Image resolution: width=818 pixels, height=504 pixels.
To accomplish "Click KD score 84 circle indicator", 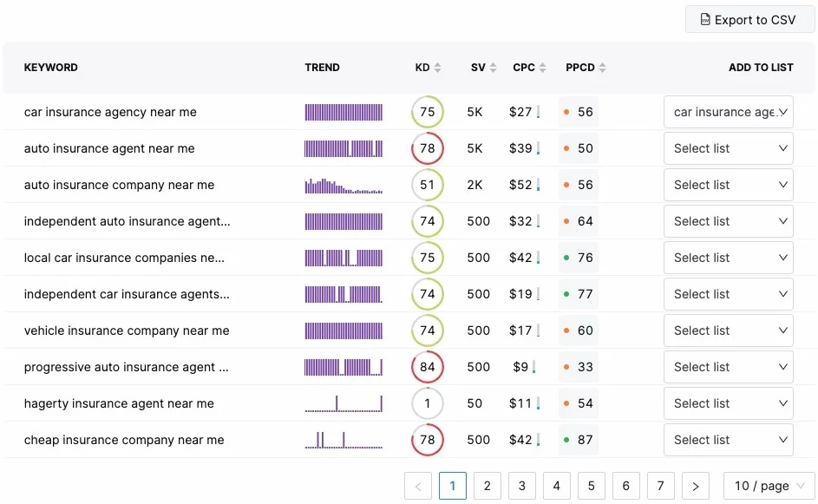I will (427, 367).
